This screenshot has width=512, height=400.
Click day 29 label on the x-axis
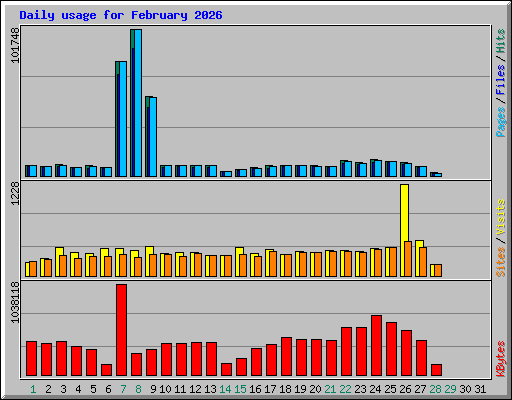pyautogui.click(x=450, y=389)
